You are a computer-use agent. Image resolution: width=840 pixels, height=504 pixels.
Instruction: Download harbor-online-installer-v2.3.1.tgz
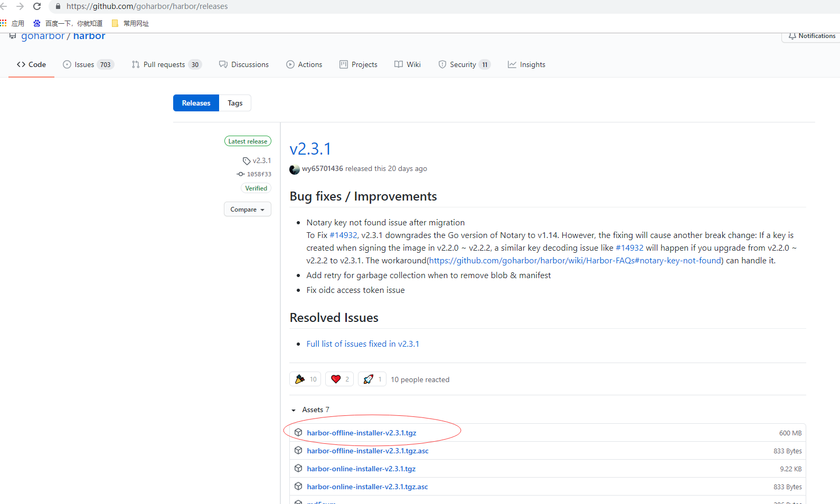pos(361,469)
